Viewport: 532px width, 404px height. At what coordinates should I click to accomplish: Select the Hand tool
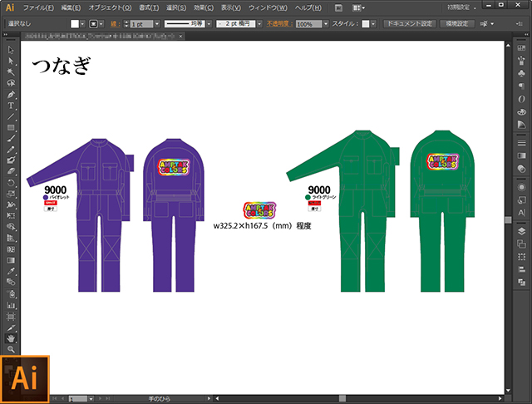coord(11,338)
